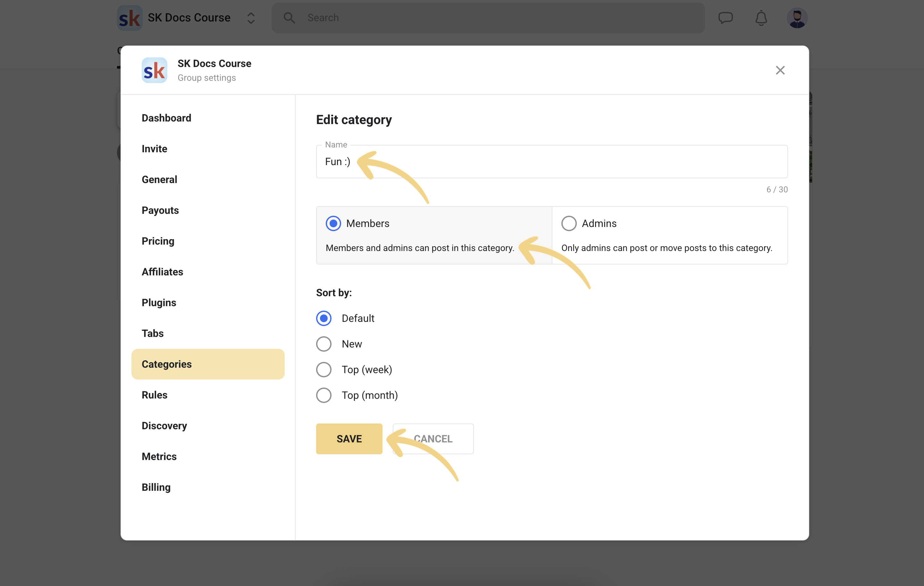Cancel editing the category
The width and height of the screenshot is (924, 586).
point(433,439)
